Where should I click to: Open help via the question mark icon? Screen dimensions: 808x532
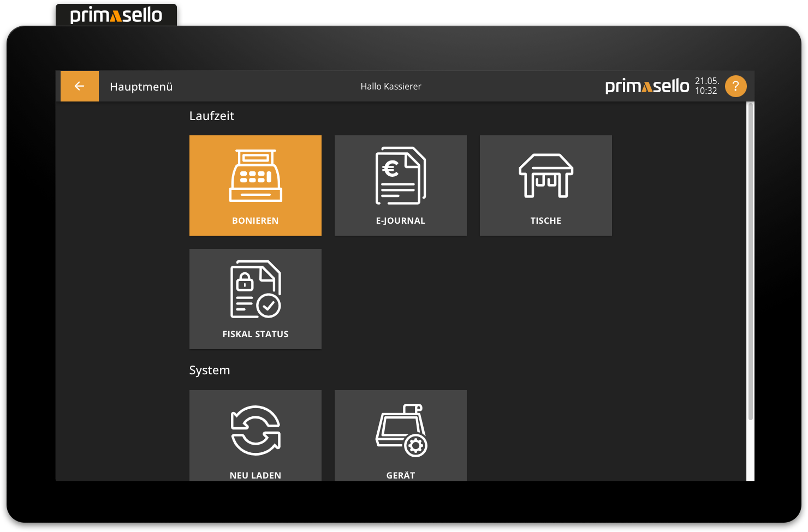pyautogui.click(x=735, y=86)
